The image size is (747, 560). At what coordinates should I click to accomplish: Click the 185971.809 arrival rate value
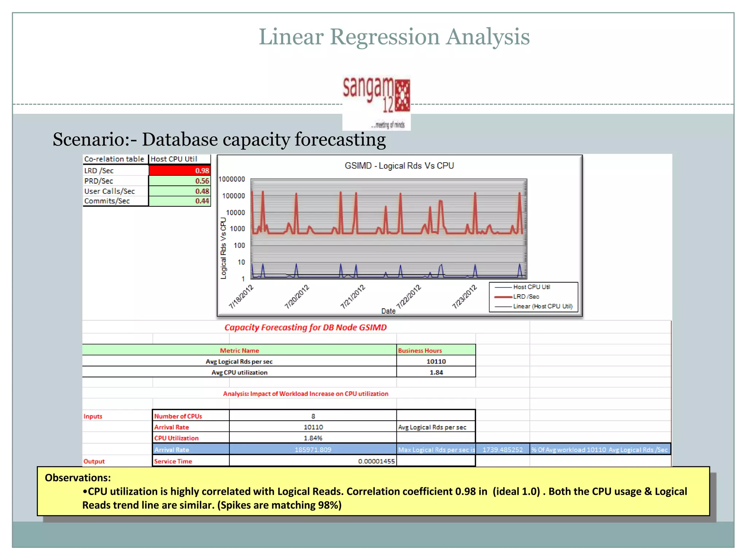[x=313, y=450]
